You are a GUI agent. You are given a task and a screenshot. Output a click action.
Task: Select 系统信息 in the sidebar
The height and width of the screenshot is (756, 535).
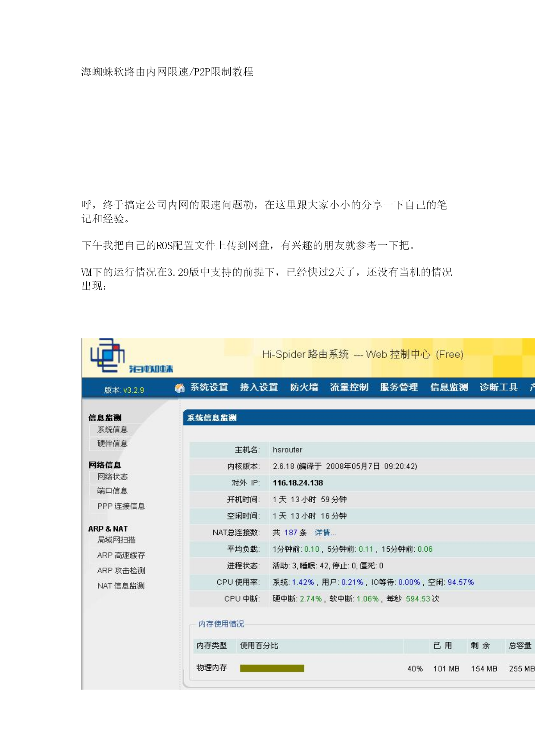[x=113, y=430]
